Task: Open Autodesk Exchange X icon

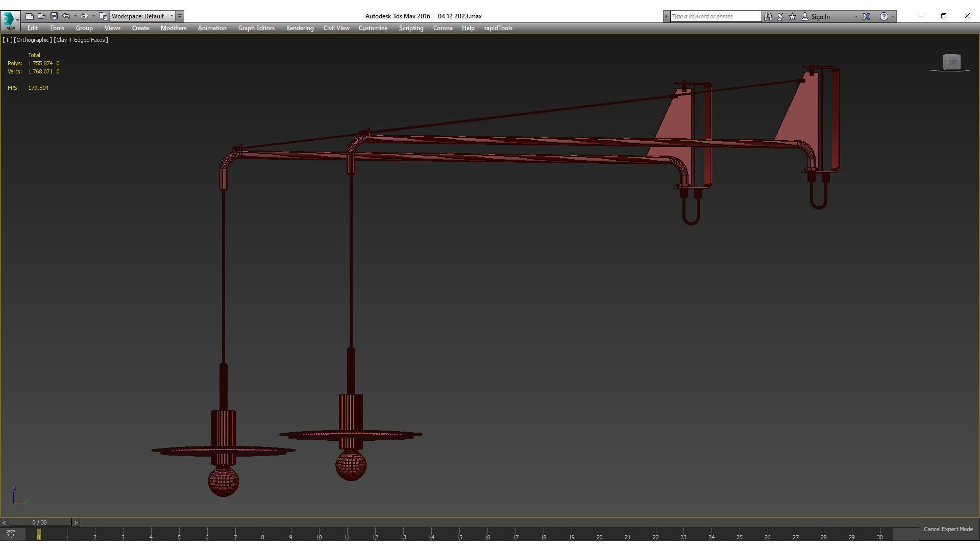Action: 866,16
